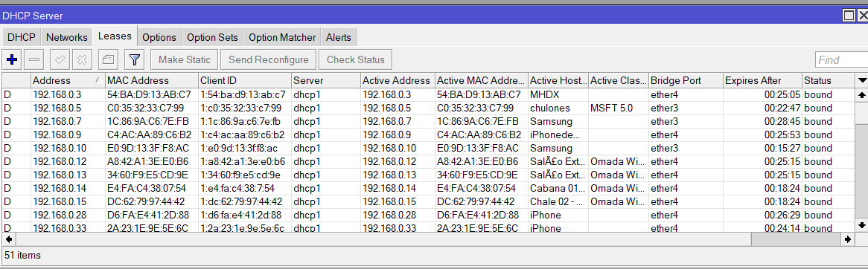
Task: Click the cross disable icon
Action: 82,59
